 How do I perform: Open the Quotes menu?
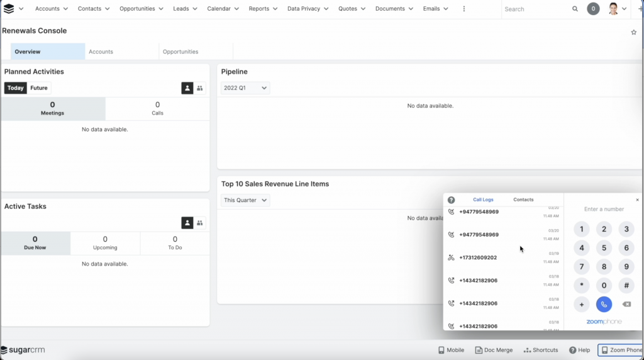point(347,9)
